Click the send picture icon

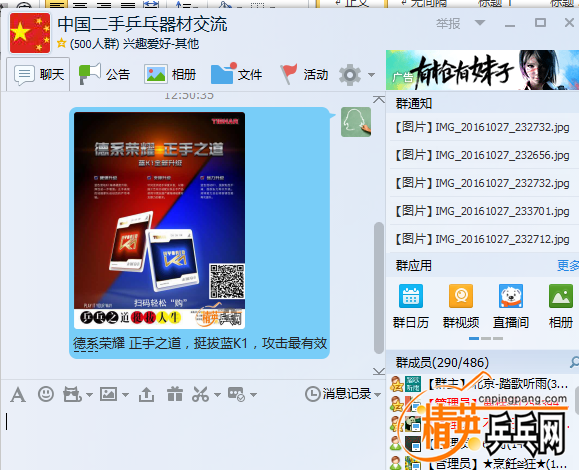click(109, 394)
